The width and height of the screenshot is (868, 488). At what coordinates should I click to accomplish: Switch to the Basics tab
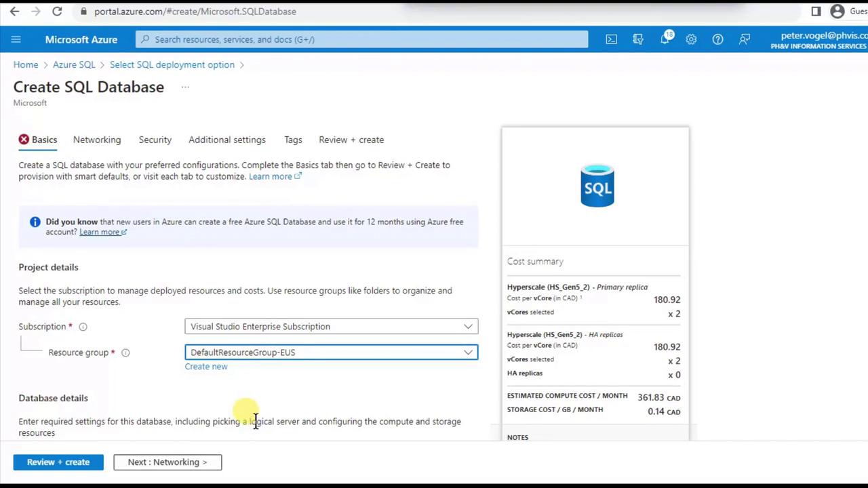pyautogui.click(x=39, y=140)
